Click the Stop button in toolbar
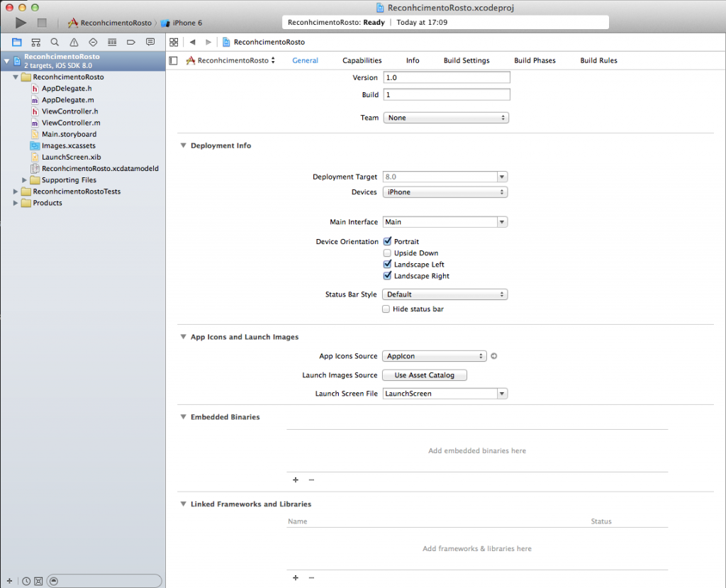This screenshot has width=726, height=588. click(x=42, y=23)
